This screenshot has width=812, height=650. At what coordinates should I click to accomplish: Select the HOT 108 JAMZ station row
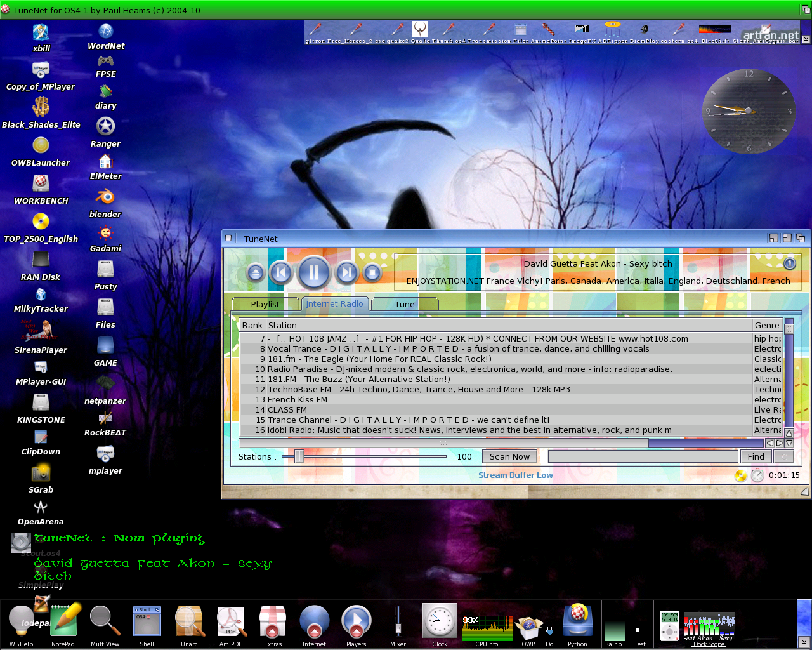pyautogui.click(x=511, y=339)
